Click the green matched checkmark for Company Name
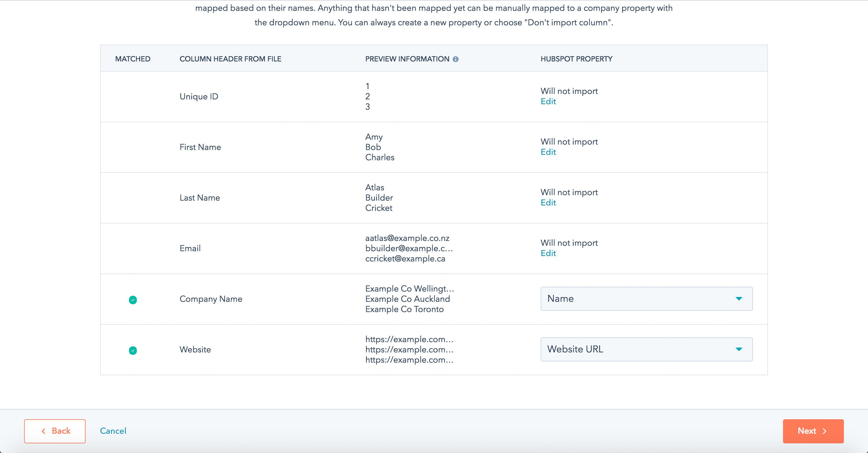This screenshot has height=453, width=868. [133, 300]
